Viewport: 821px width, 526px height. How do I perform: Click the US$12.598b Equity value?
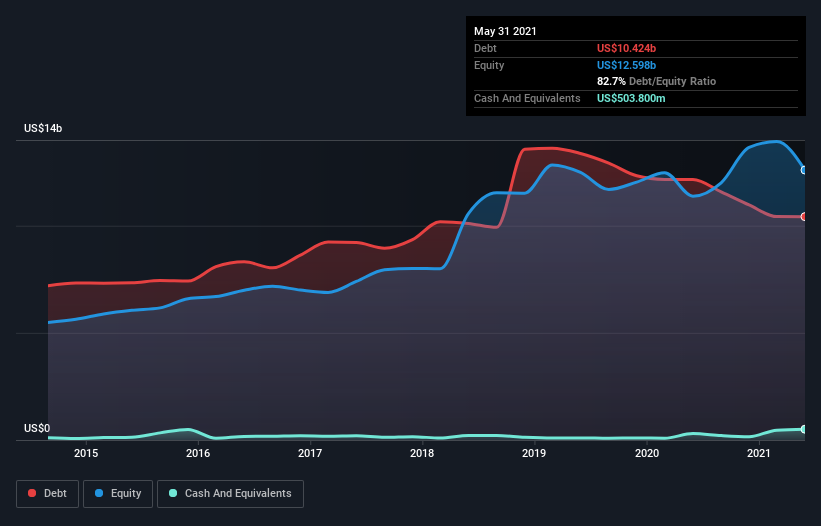click(x=626, y=65)
